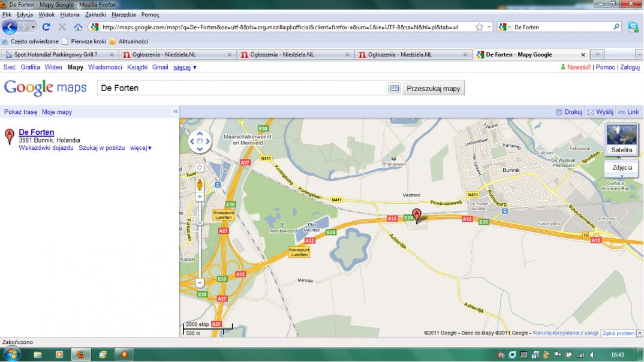Zoom out with the minus button

tap(200, 283)
